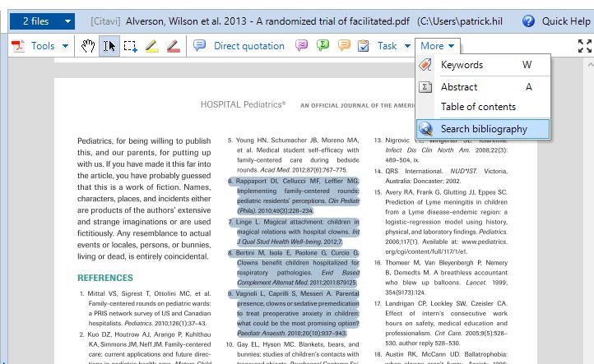Expand the Task dropdown arrow
594x364 pixels.
[x=407, y=46]
